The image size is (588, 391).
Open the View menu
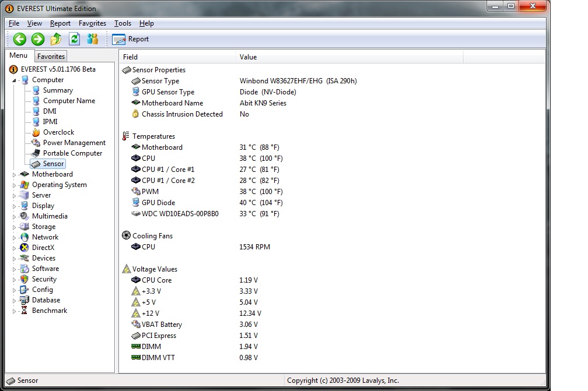(x=34, y=23)
